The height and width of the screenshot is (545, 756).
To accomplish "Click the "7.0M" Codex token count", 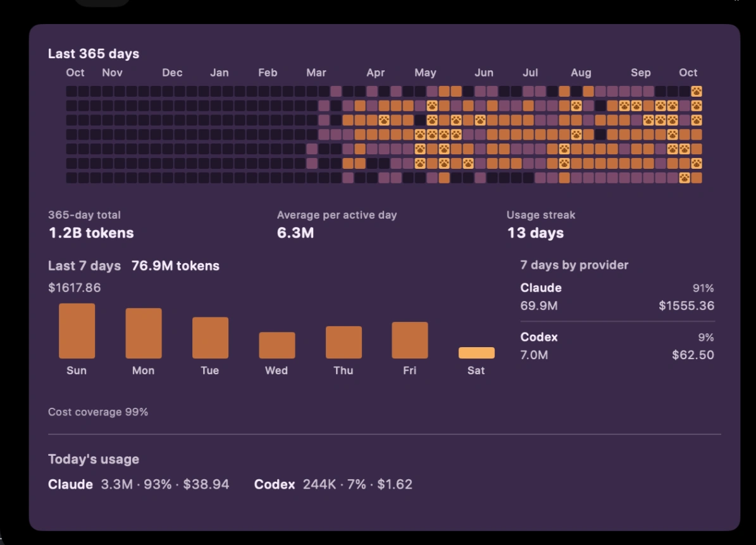I will [x=534, y=355].
